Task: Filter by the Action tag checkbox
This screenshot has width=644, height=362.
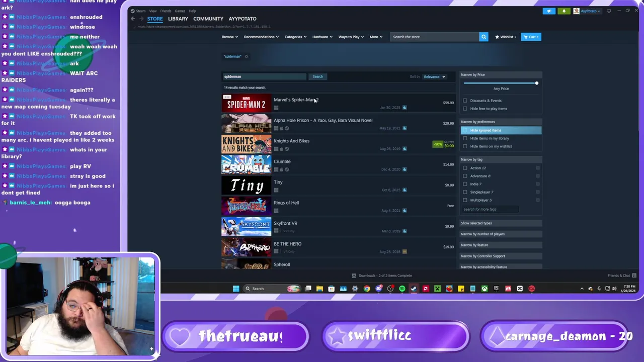Action: click(465, 168)
